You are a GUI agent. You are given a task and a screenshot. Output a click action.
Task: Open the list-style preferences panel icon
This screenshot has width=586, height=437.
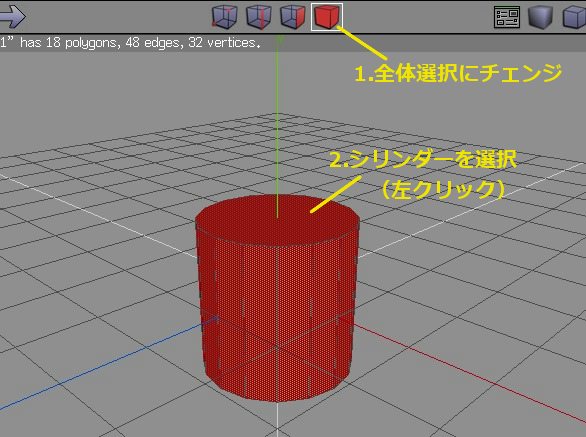(507, 17)
